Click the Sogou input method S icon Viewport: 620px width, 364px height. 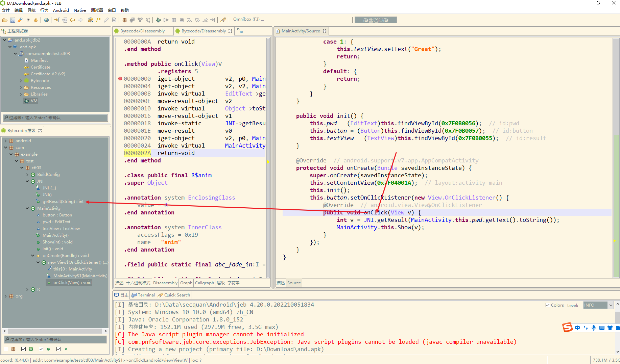coord(567,327)
